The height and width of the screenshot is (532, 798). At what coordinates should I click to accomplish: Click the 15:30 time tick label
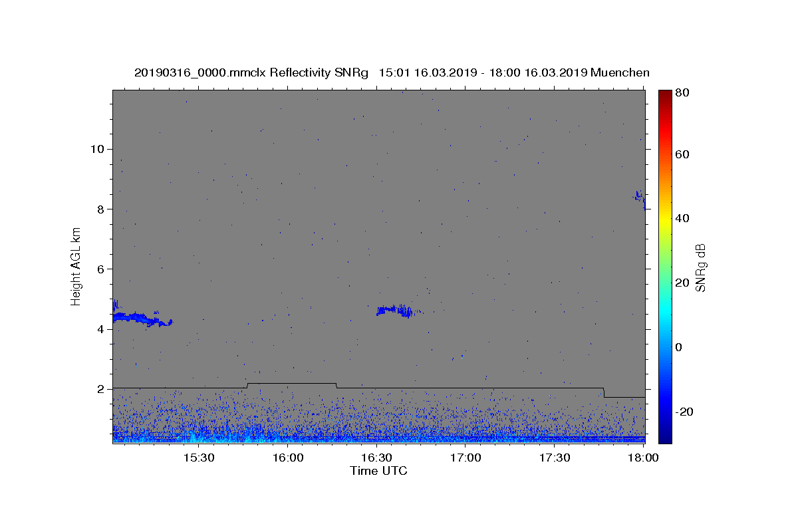[x=199, y=458]
